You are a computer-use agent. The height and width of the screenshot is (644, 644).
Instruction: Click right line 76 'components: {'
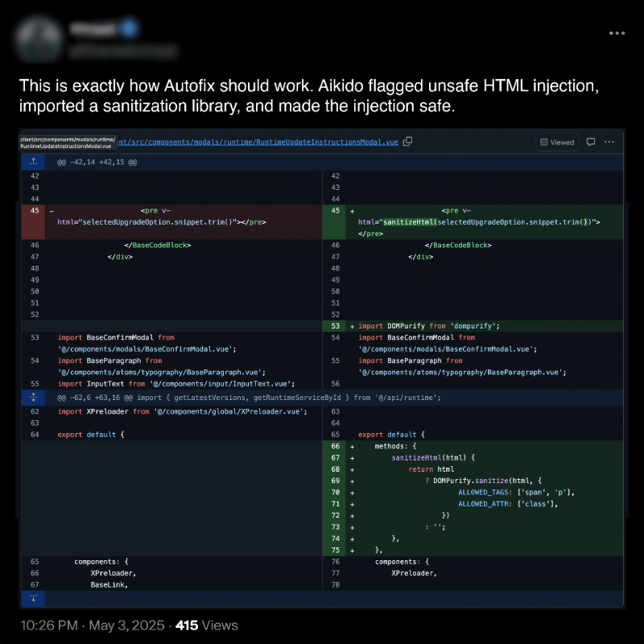coord(402,562)
